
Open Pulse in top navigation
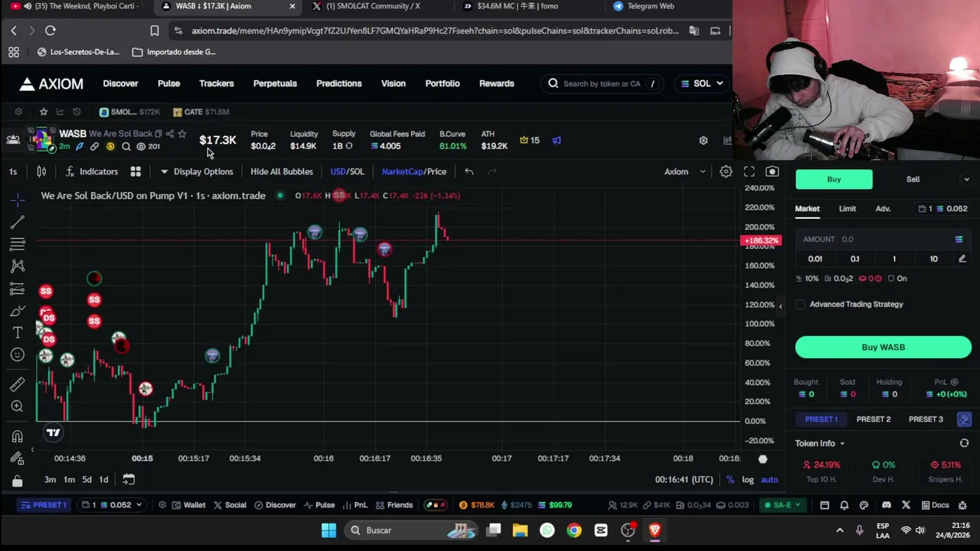(168, 83)
